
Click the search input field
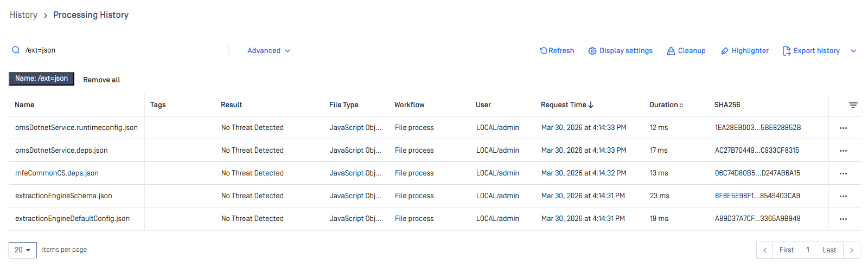(x=125, y=50)
